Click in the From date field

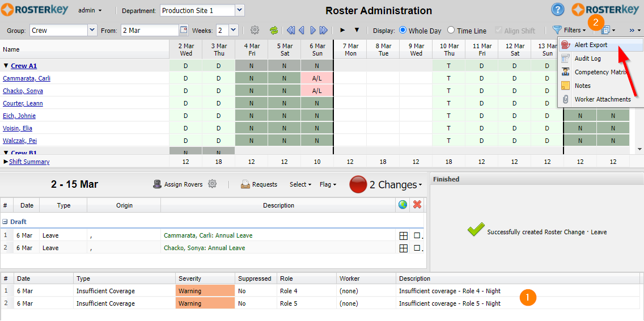click(x=150, y=30)
